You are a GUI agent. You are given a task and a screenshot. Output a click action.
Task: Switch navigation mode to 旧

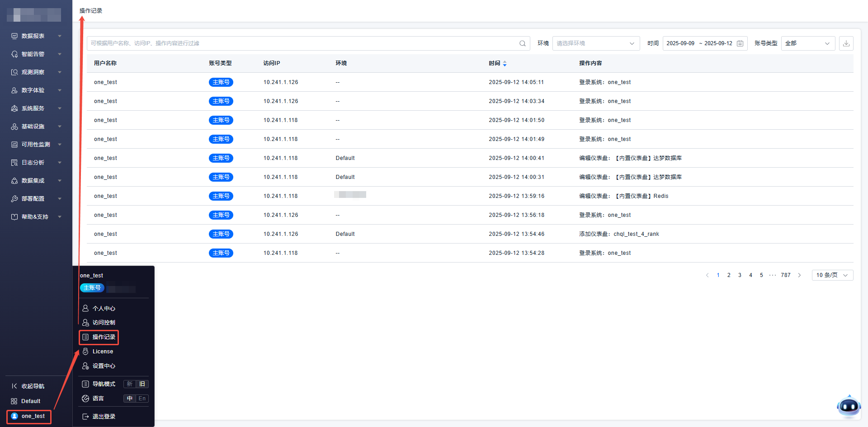tap(142, 384)
